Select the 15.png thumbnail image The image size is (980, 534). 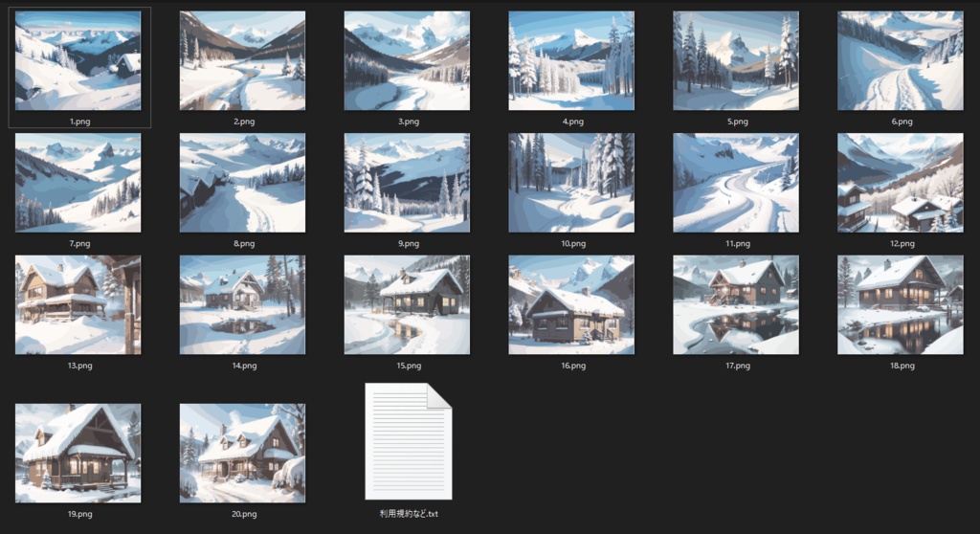pos(407,304)
